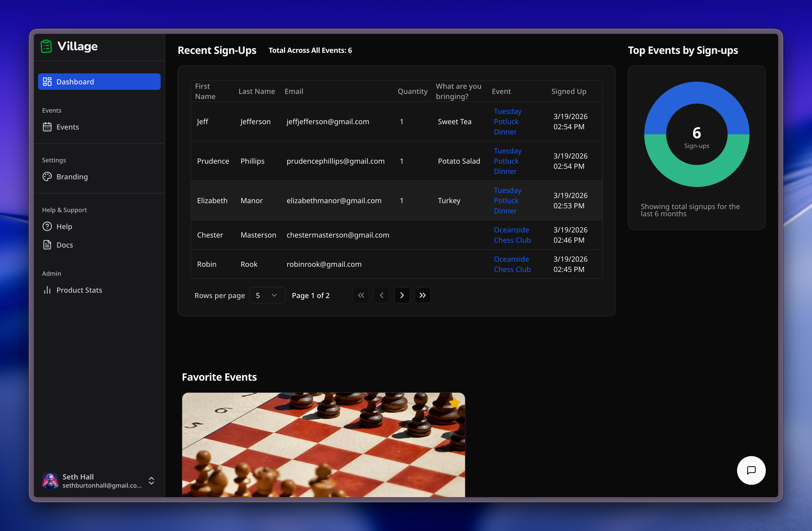Expand the Seth Hall account switcher
812x531 pixels.
(151, 480)
